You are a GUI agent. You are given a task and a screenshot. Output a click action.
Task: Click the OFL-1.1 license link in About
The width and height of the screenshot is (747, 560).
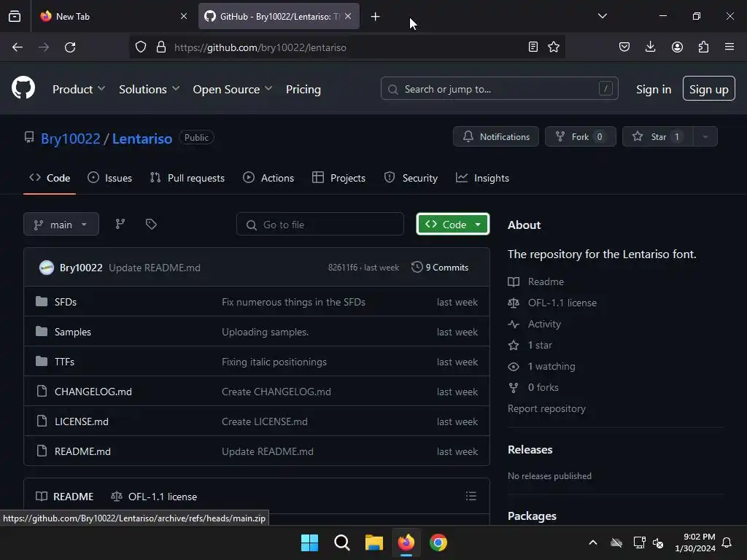562,303
